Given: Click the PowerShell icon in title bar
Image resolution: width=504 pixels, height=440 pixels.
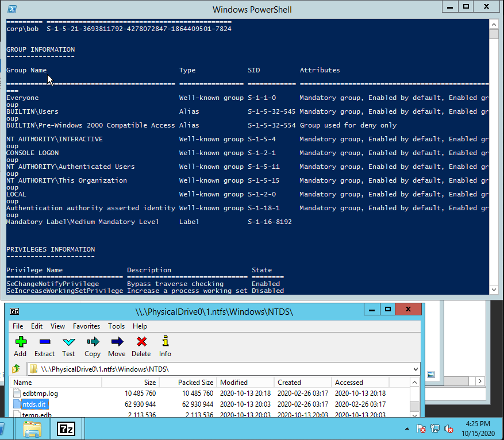Looking at the screenshot, I should pyautogui.click(x=12, y=9).
